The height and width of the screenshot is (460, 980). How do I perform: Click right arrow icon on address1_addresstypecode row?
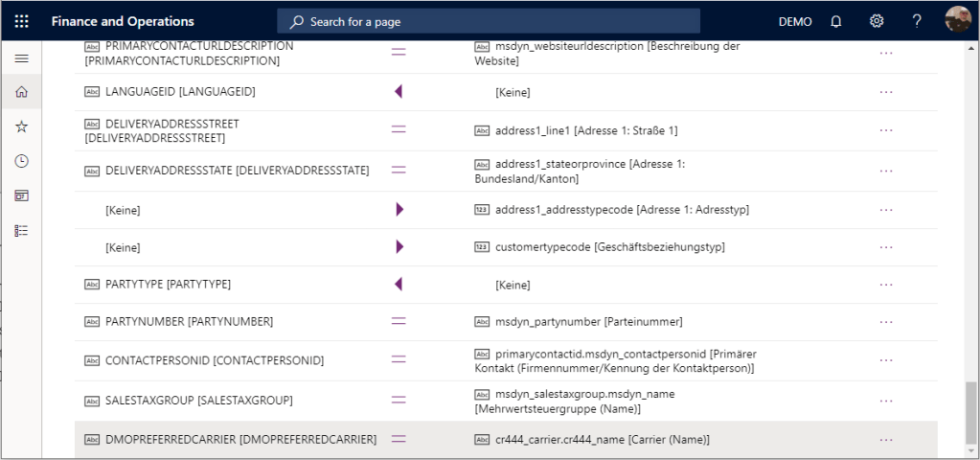[399, 210]
